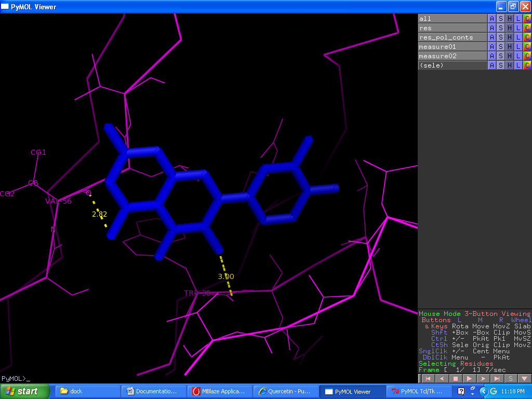Disable the (sele) selection entry
Viewport: 532px width, 399px height.
click(452, 65)
